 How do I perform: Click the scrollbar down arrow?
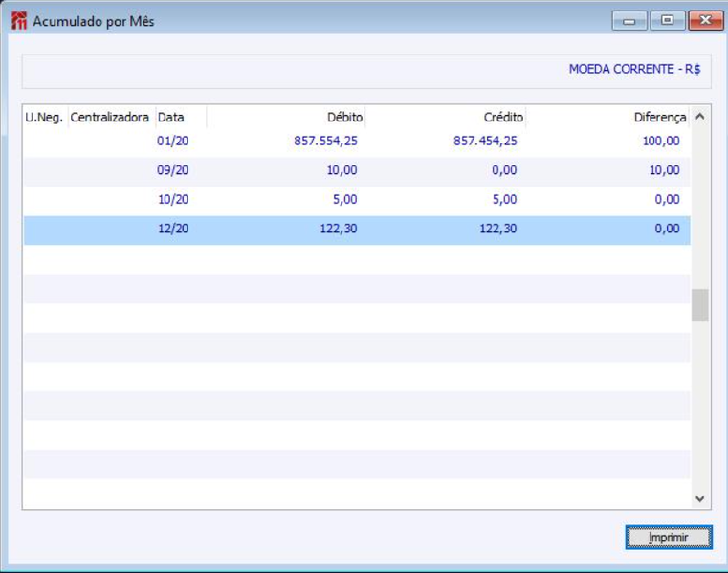point(700,498)
